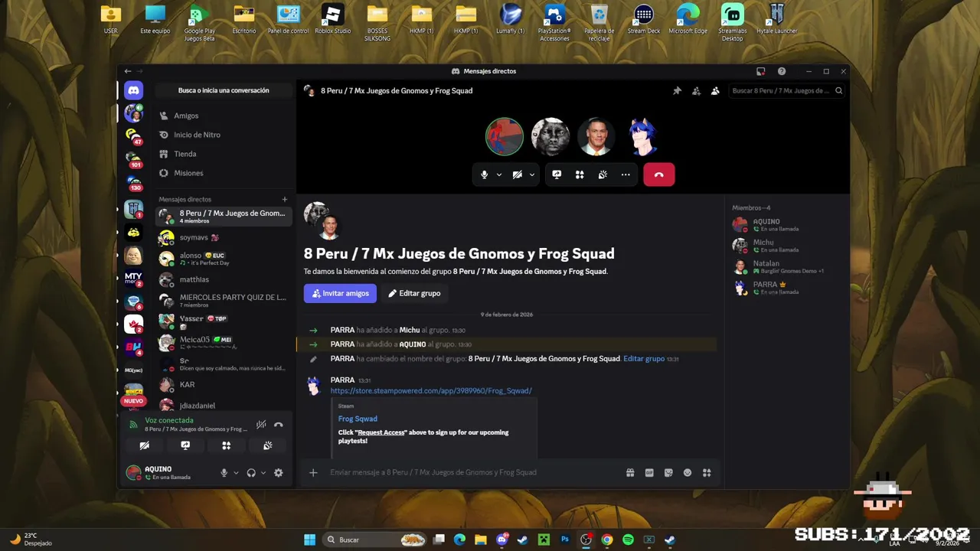980x551 pixels.
Task: Open soundboard from voice connected panel
Action: [268, 445]
